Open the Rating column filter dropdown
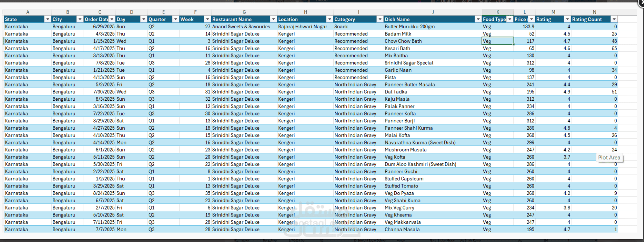Screen dimensions: 644x242 pos(567,19)
